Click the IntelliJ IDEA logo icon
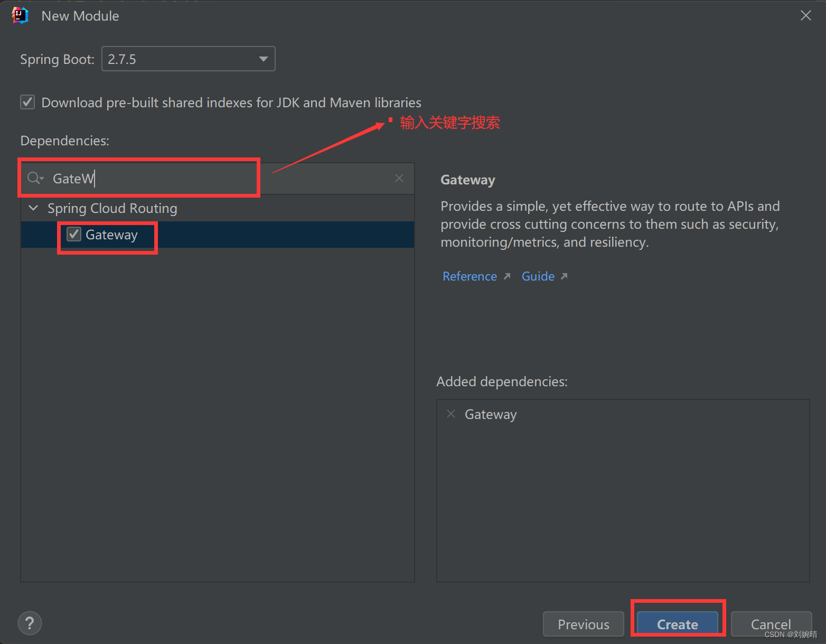 (20, 15)
